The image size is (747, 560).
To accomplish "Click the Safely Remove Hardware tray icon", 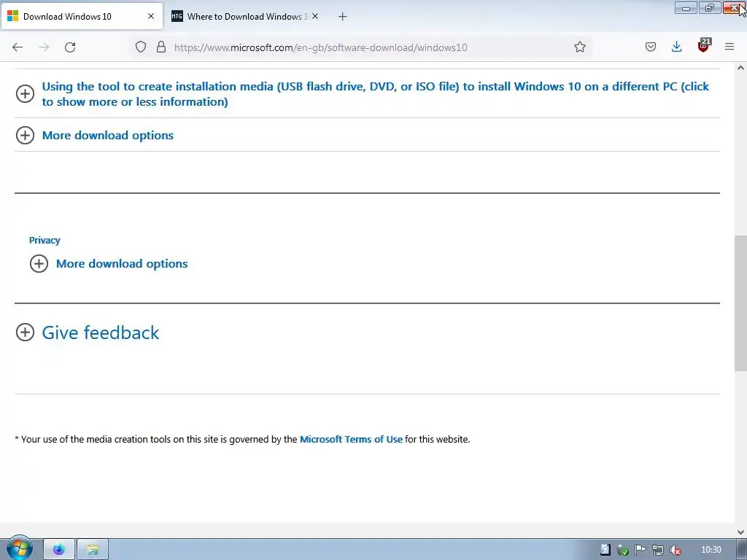I will click(622, 550).
